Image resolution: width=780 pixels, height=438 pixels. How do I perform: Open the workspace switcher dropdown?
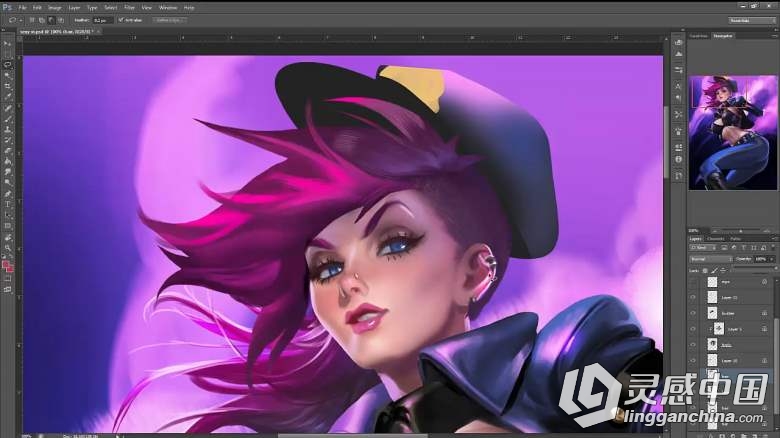point(752,20)
